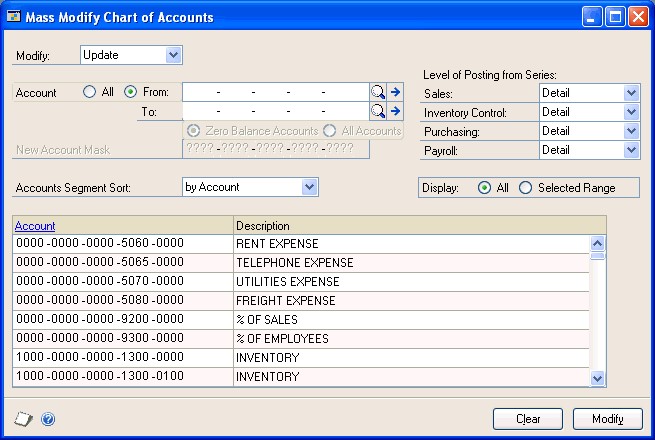
Task: Open lookup for the From account field
Action: [x=378, y=92]
